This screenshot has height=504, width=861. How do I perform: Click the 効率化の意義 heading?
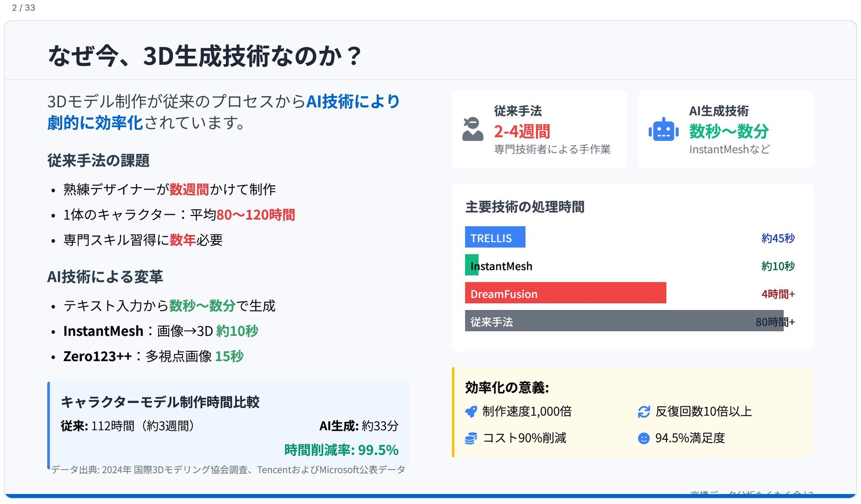(x=507, y=388)
